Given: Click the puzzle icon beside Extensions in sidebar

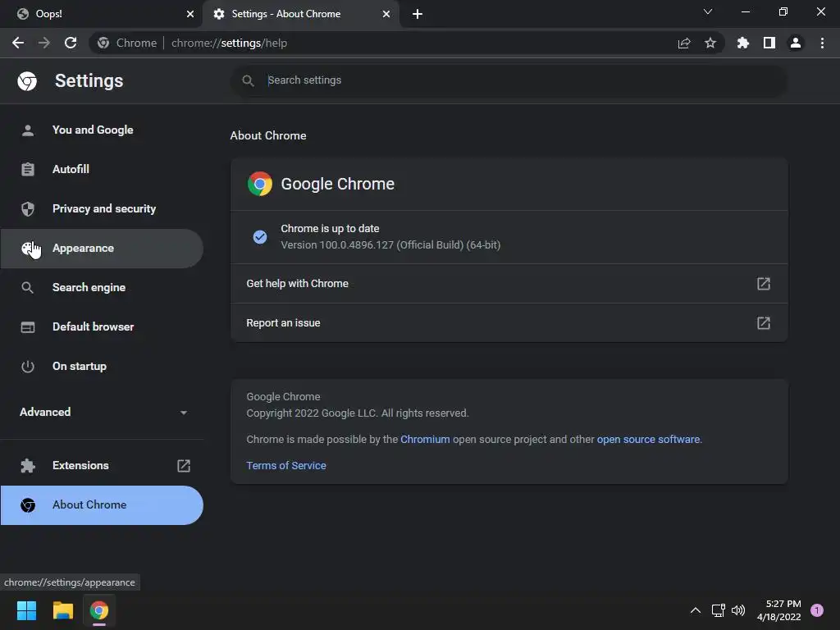Looking at the screenshot, I should tap(28, 466).
